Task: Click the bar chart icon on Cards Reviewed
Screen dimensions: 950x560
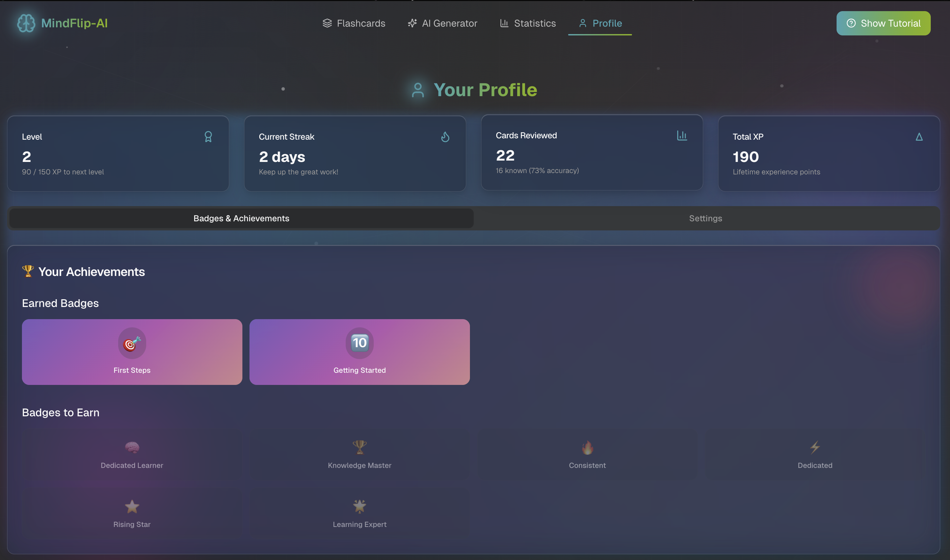Action: click(682, 136)
